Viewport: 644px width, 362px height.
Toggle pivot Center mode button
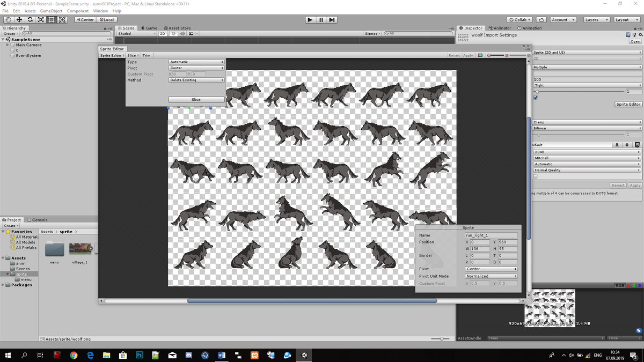coord(85,20)
